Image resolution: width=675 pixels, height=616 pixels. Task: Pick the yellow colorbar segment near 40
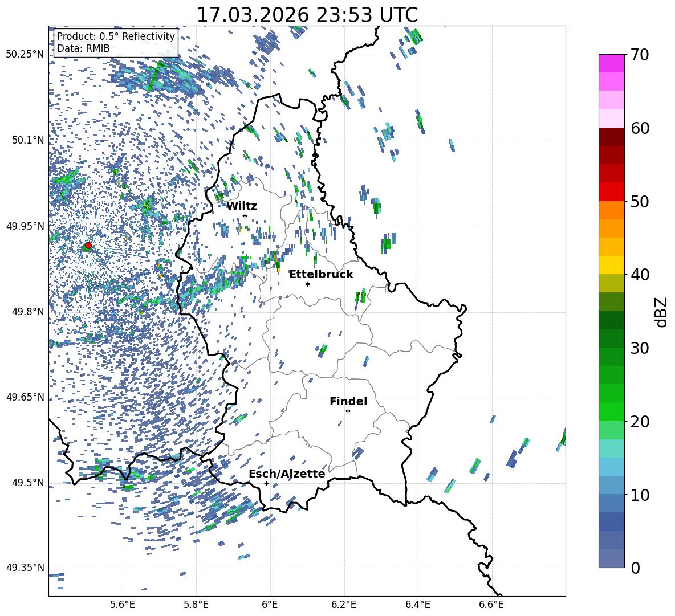pyautogui.click(x=612, y=265)
